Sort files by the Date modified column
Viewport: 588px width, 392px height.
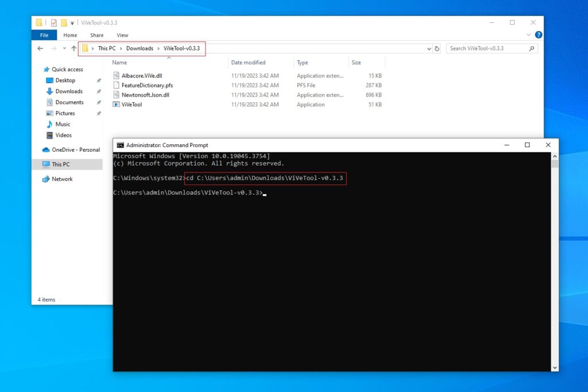pos(249,62)
